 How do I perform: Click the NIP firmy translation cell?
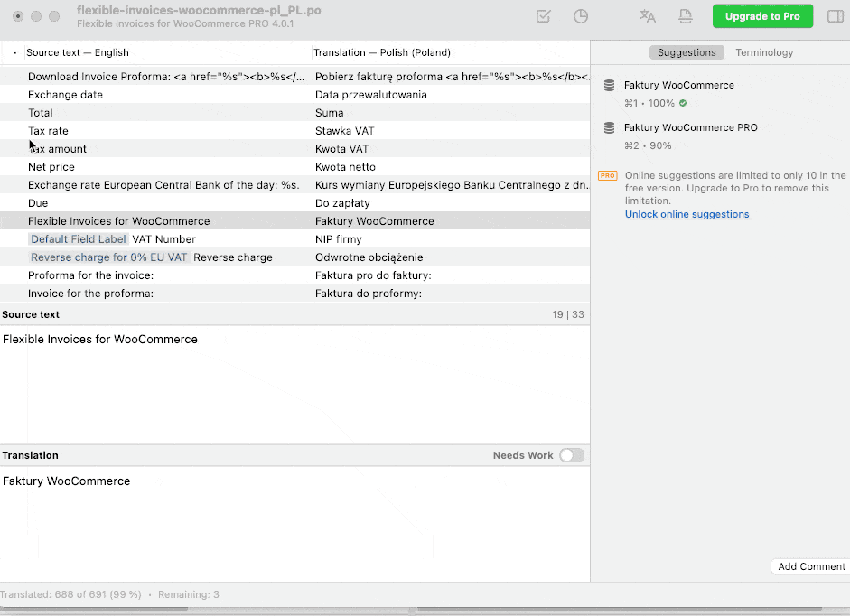[338, 239]
